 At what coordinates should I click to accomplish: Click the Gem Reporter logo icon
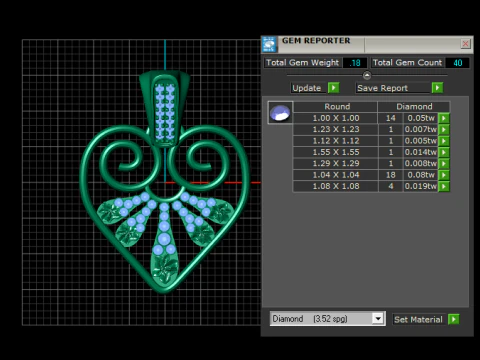pos(269,45)
